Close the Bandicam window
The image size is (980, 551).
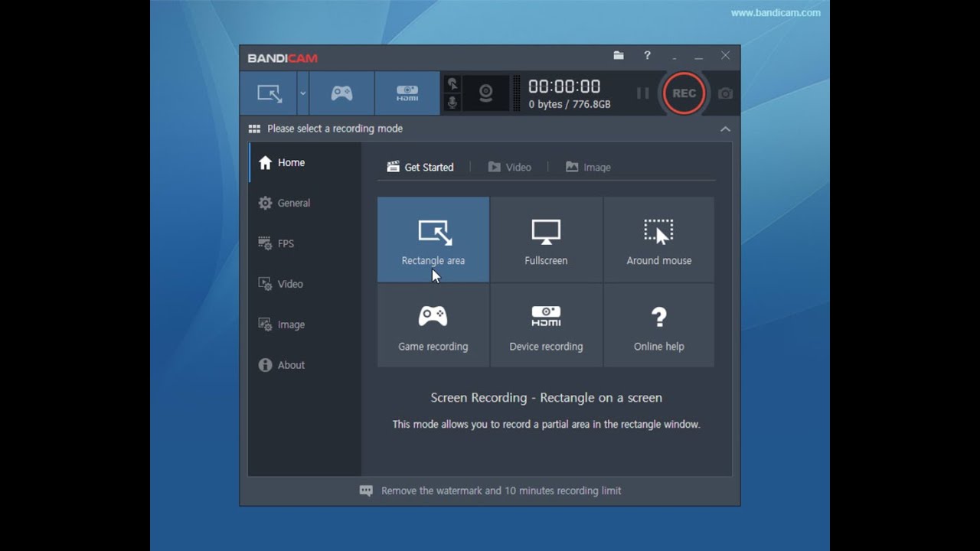(x=726, y=56)
